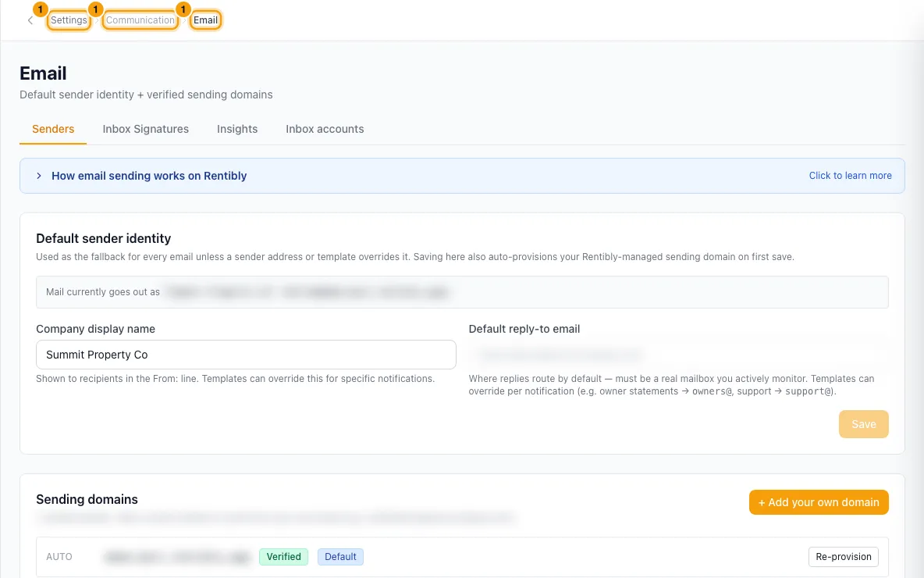Go back using the left chevron arrow

(x=30, y=20)
